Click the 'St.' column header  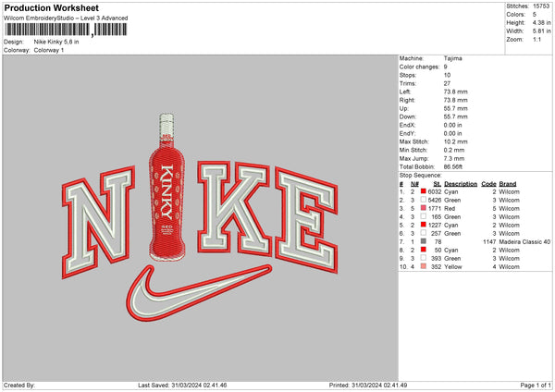[438, 184]
